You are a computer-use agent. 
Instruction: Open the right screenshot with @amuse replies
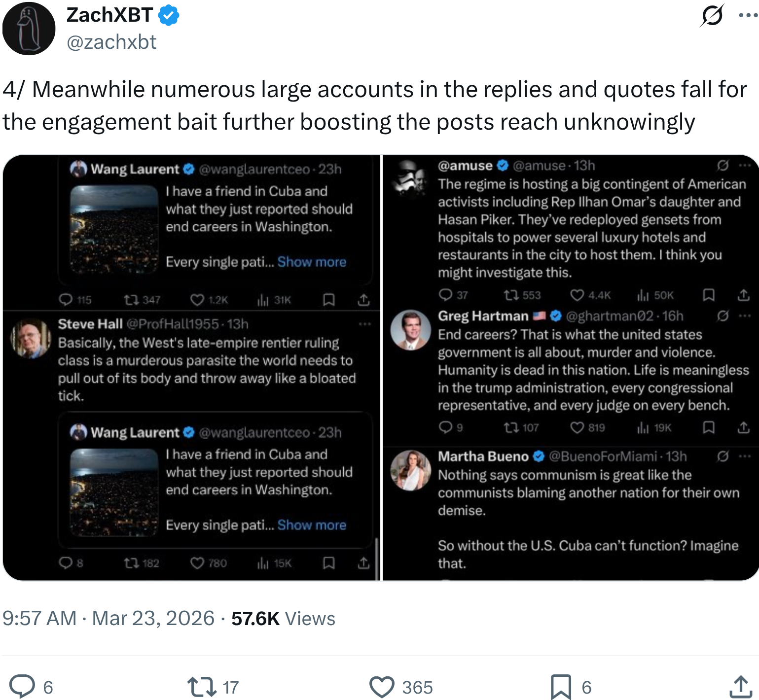point(571,367)
